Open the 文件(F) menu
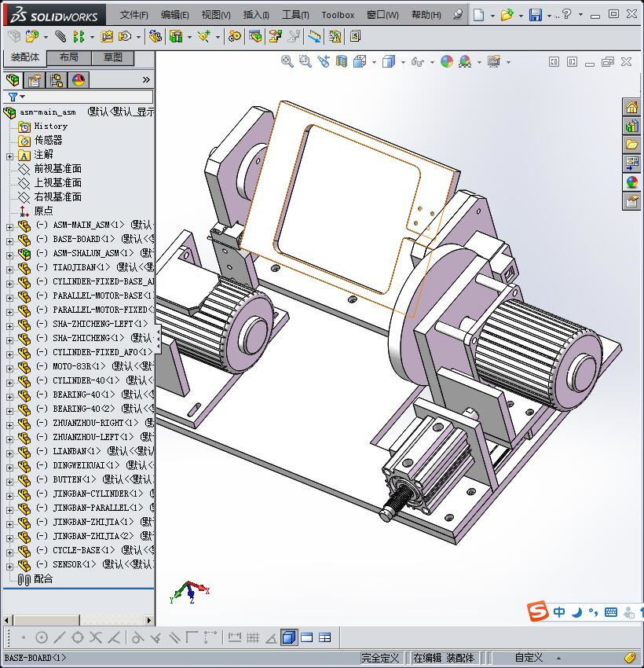Viewport: 644px width, 668px height. pos(134,15)
